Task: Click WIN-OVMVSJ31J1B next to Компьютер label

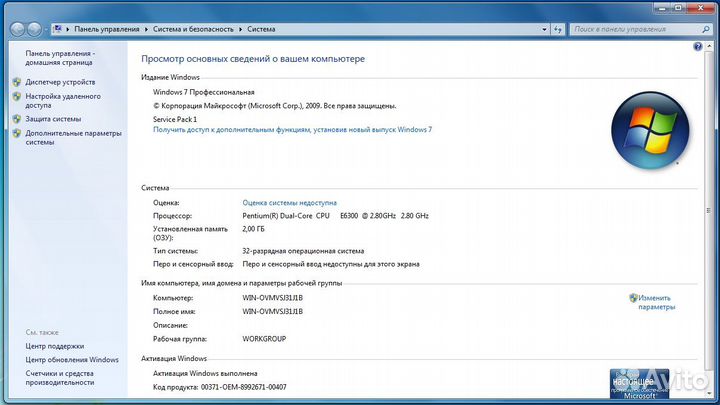Action: 273,298
